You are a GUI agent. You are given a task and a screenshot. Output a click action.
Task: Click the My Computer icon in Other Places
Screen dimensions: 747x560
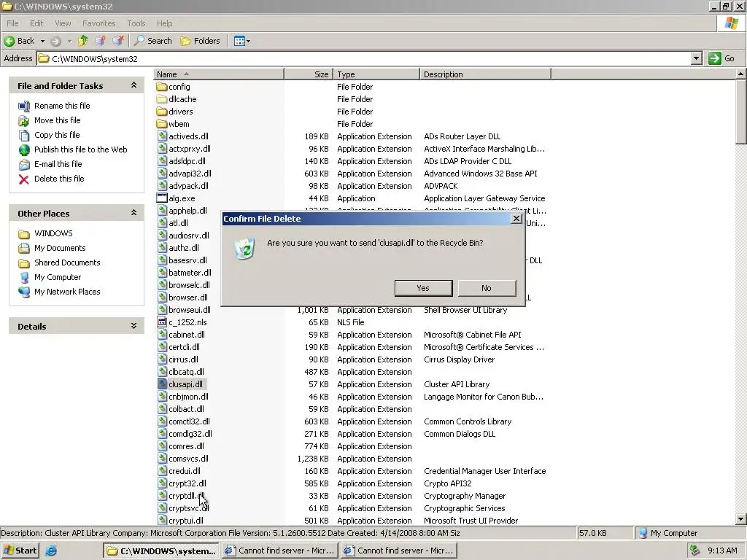tap(24, 278)
